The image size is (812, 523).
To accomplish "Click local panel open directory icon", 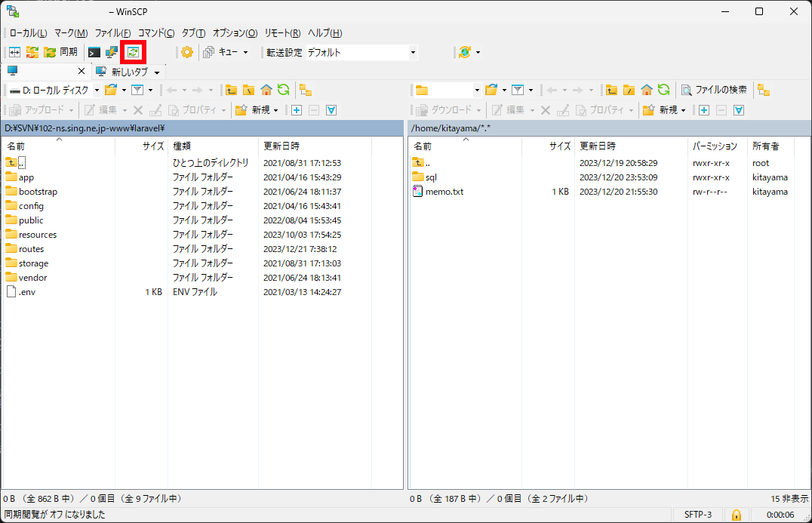I will tap(111, 90).
